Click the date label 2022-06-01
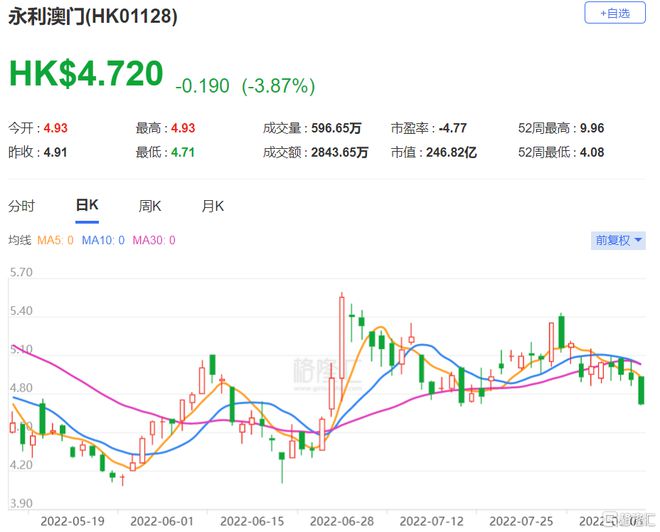The width and height of the screenshot is (660, 532). tap(162, 521)
